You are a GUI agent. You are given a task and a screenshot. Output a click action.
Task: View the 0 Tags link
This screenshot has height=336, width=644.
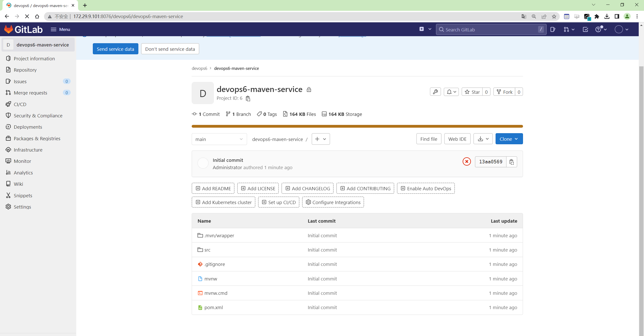267,114
